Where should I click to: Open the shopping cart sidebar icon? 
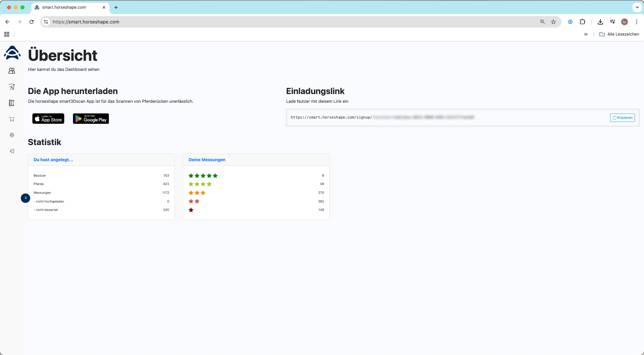click(x=12, y=119)
